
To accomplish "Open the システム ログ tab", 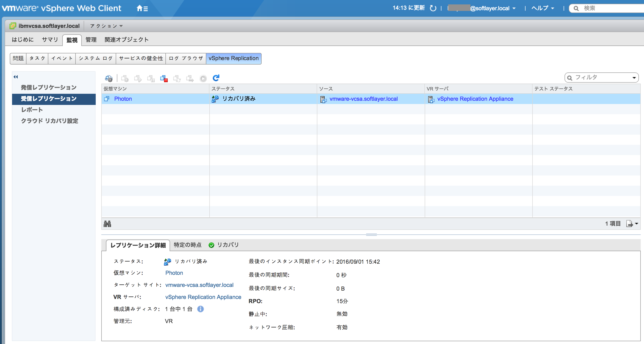I will point(95,58).
